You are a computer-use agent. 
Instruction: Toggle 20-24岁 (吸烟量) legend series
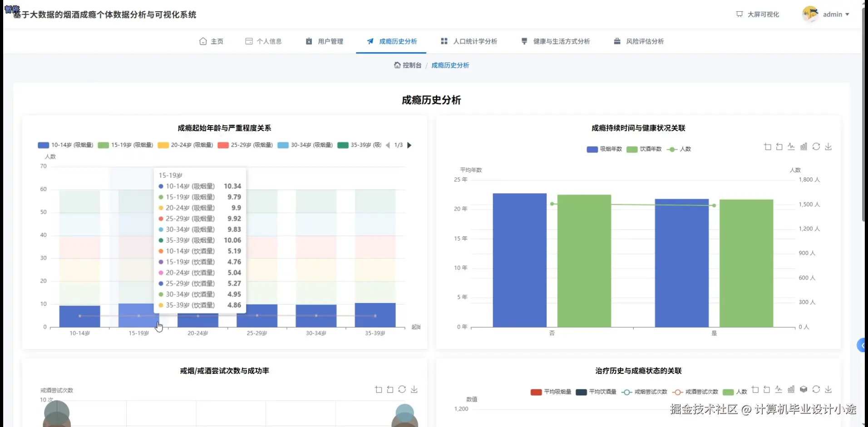[x=186, y=145]
